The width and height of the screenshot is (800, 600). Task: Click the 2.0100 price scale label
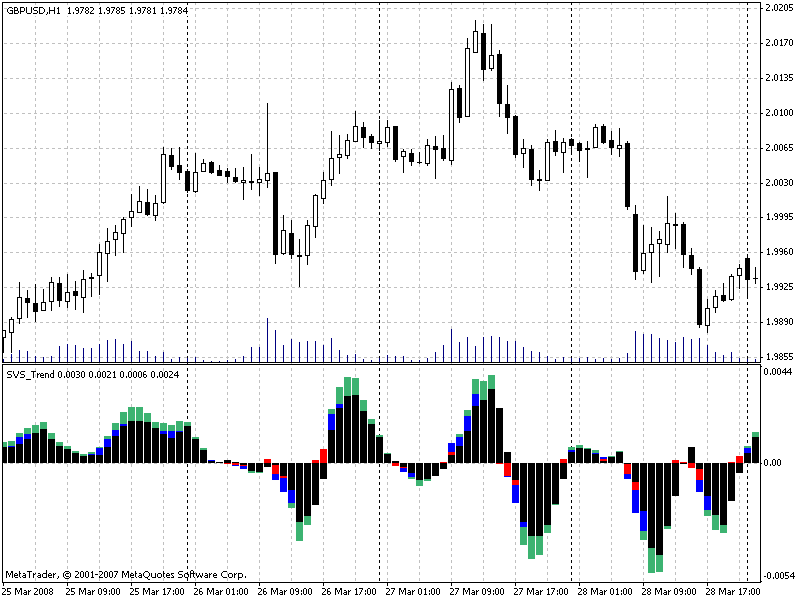777,113
